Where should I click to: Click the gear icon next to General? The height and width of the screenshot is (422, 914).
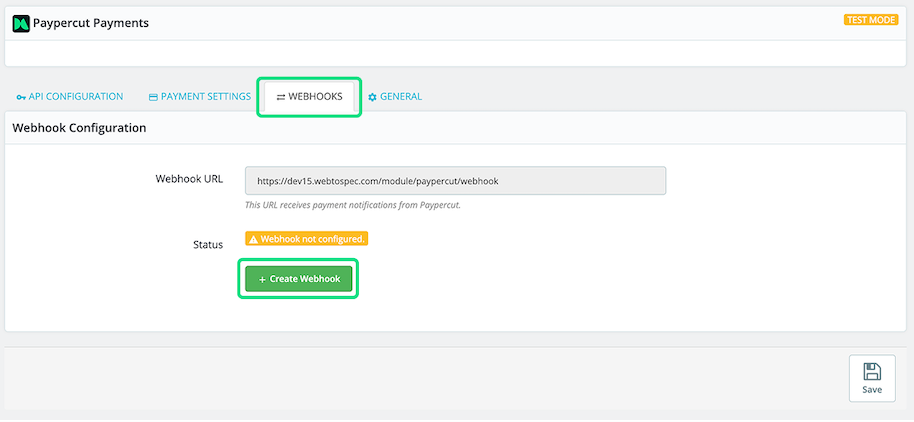pos(372,97)
